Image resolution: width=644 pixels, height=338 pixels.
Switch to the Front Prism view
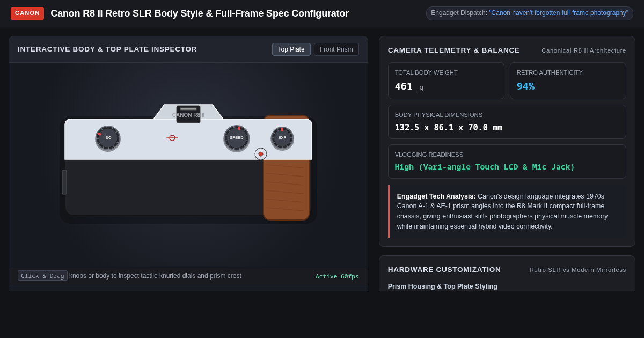point(336,49)
